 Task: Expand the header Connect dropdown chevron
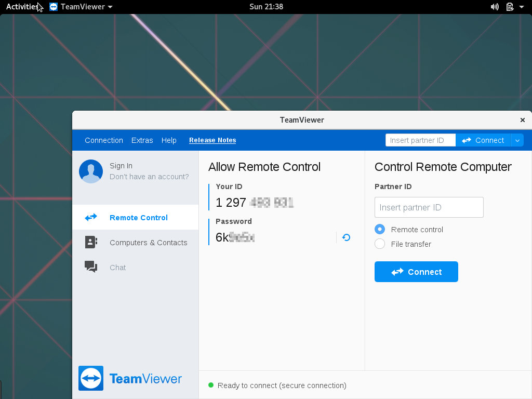[517, 140]
